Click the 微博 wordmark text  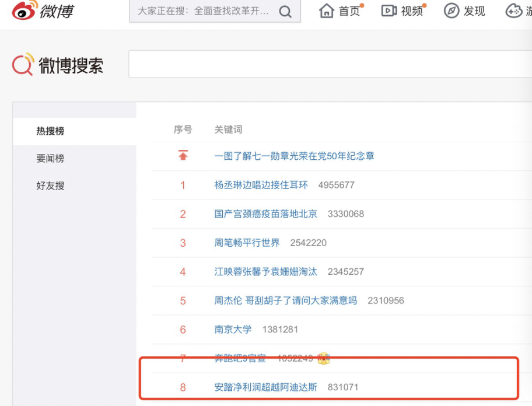(57, 11)
